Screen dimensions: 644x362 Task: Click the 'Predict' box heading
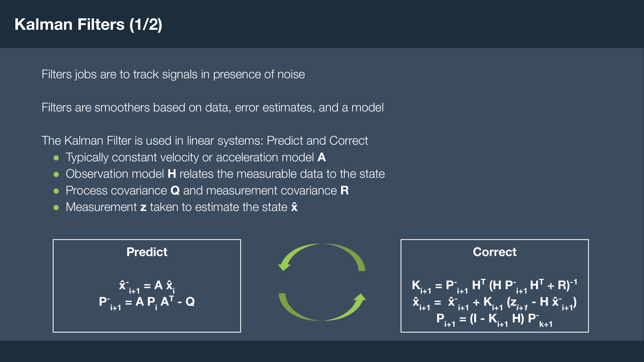point(147,252)
